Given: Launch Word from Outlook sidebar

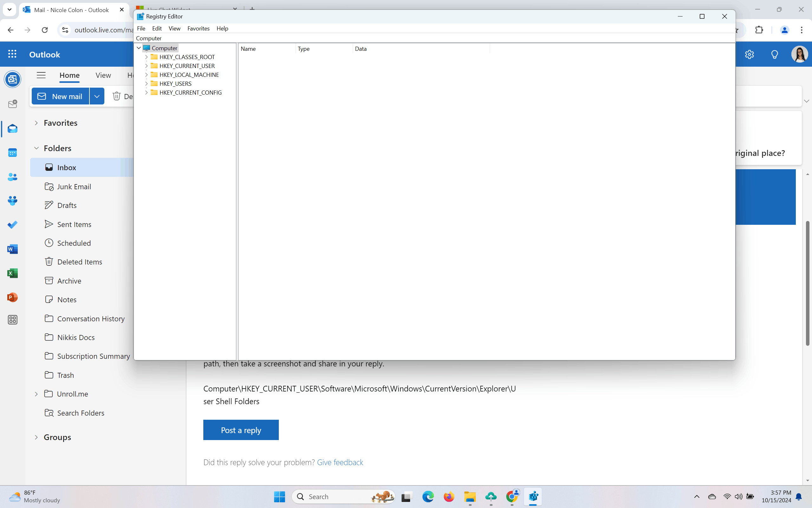Looking at the screenshot, I should coord(12,249).
